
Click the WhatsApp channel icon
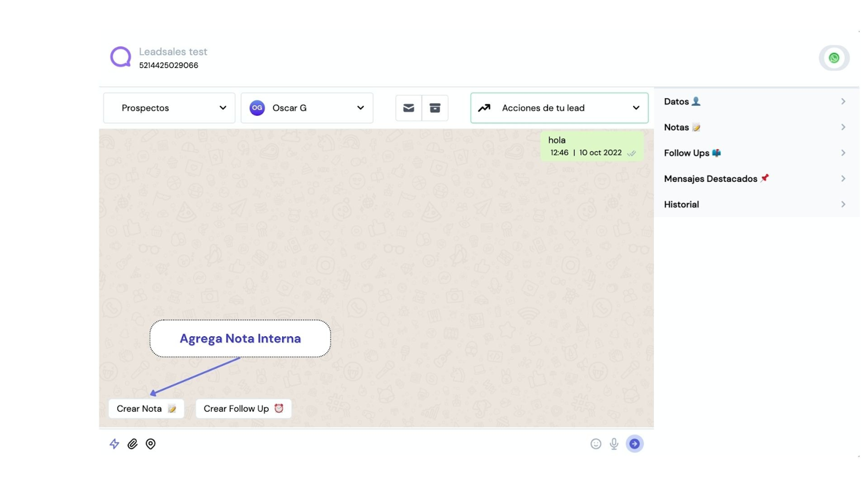(834, 58)
